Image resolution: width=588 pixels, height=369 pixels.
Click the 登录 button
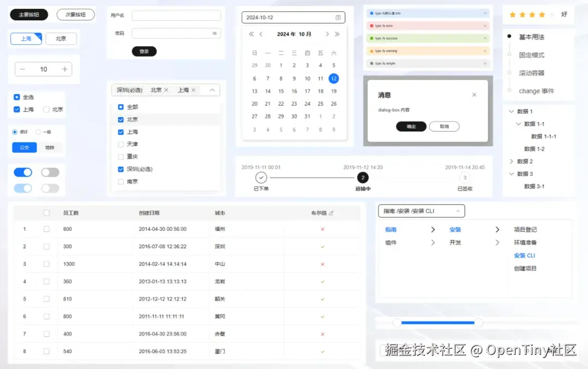click(144, 51)
